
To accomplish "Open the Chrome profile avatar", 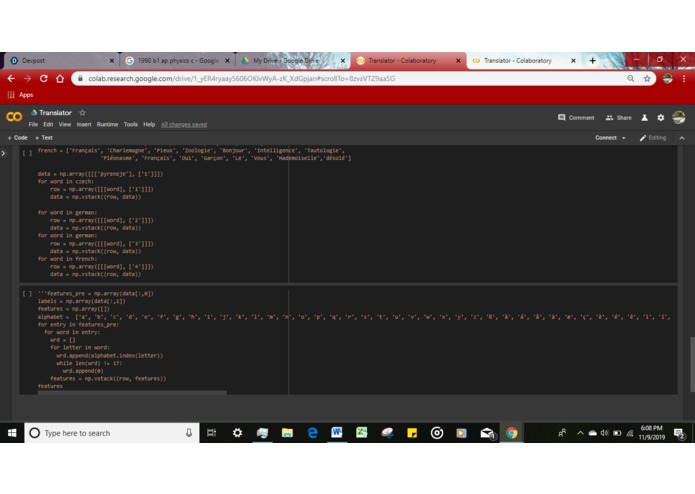I will (x=668, y=78).
